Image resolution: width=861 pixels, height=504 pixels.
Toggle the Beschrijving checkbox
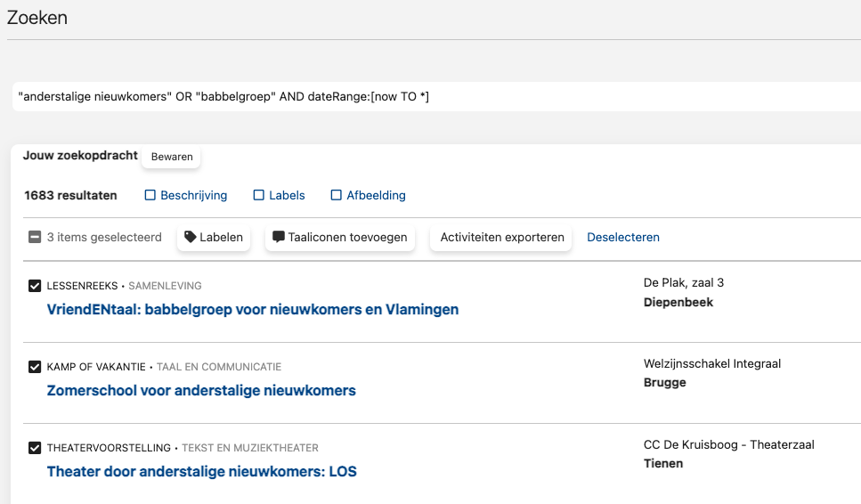150,195
